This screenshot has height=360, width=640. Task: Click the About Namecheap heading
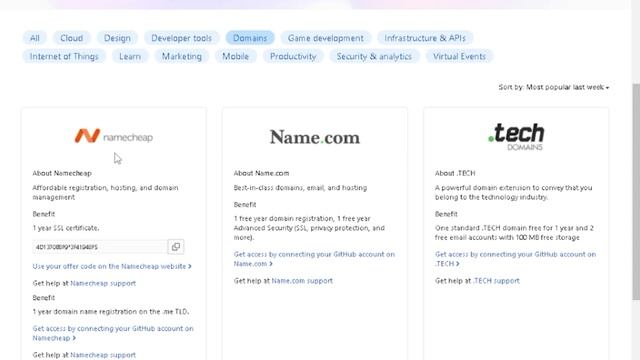[x=62, y=173]
